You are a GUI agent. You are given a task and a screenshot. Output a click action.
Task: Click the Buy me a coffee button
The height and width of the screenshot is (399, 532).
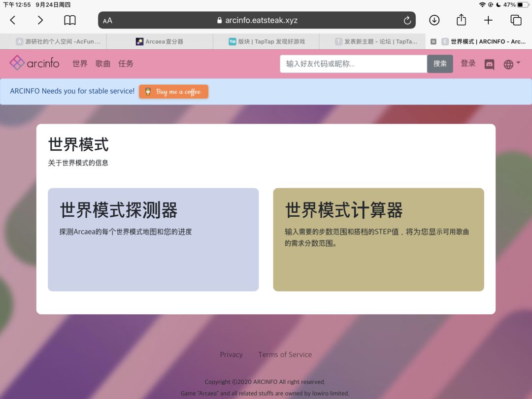(173, 92)
